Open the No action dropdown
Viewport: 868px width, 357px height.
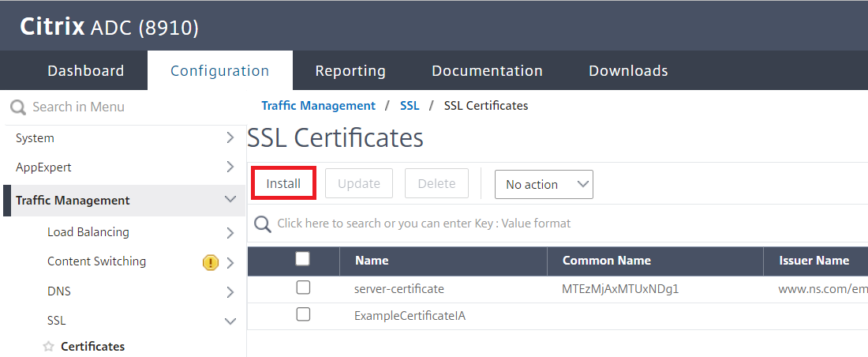click(x=544, y=185)
